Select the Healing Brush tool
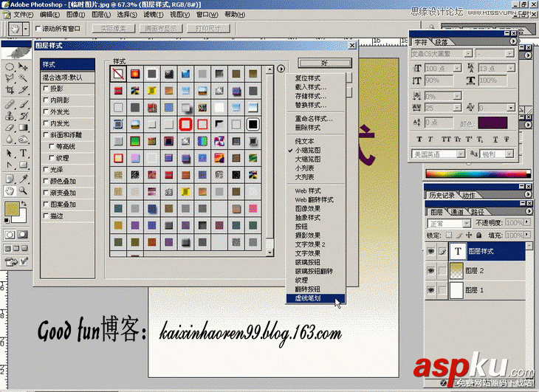 click(x=10, y=104)
